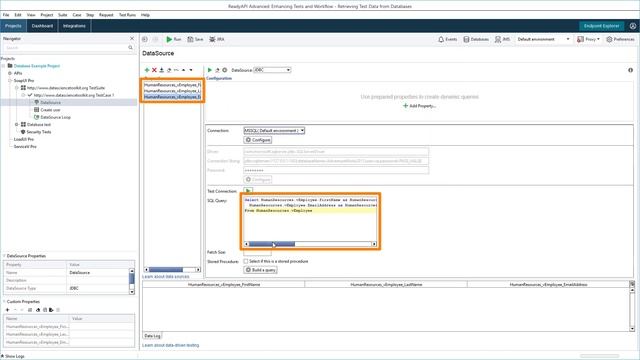Click the green Run button in toolbar
The image size is (640, 360).
tap(173, 39)
